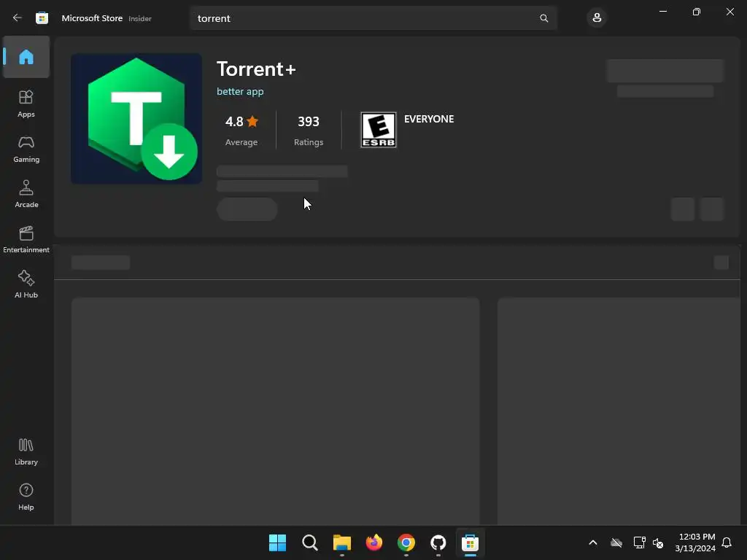
Task: Open File Explorer from taskbar
Action: [x=341, y=542]
